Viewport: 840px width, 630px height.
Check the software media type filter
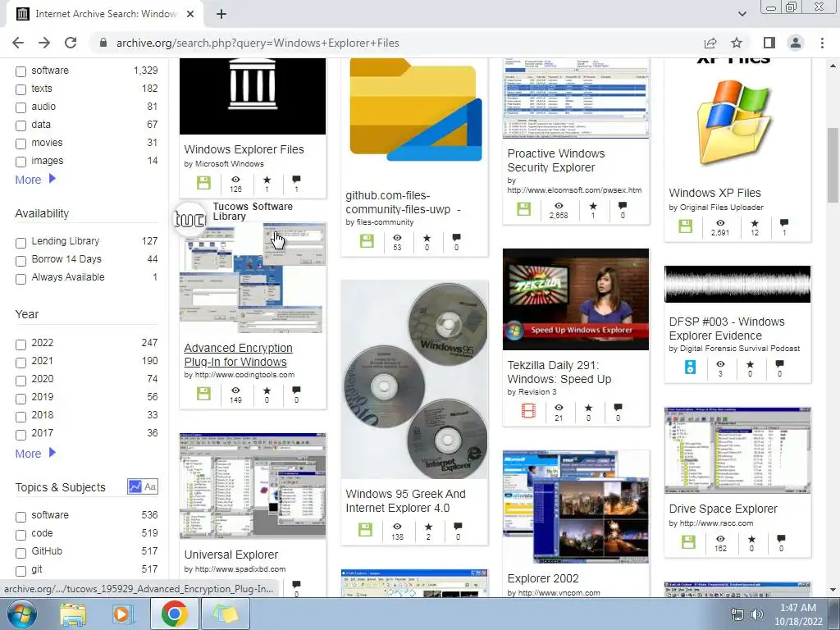(21, 71)
